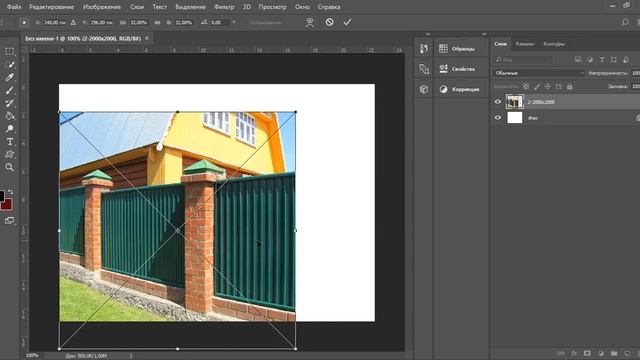
Task: Select the Horizontal Type tool
Action: pos(10,142)
